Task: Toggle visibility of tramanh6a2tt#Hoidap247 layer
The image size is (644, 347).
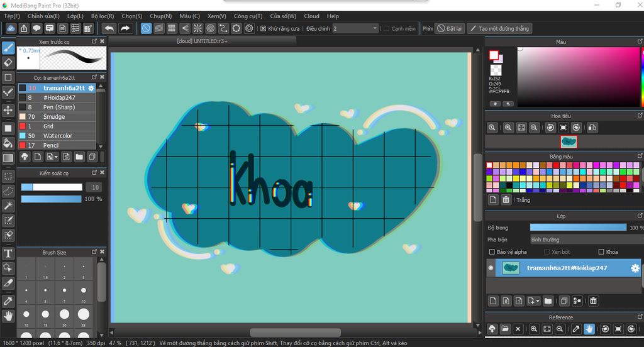Action: tap(491, 268)
